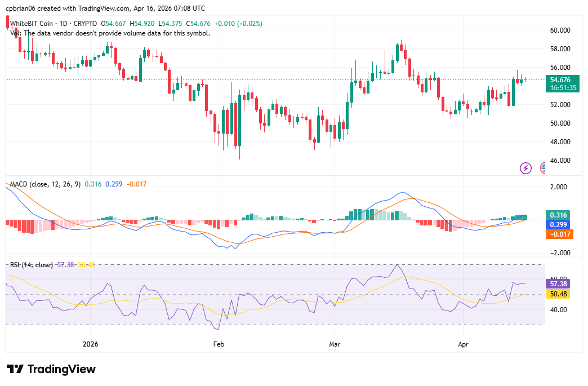Image resolution: width=588 pixels, height=386 pixels.
Task: Click the Apr label on the time axis
Action: pyautogui.click(x=463, y=344)
